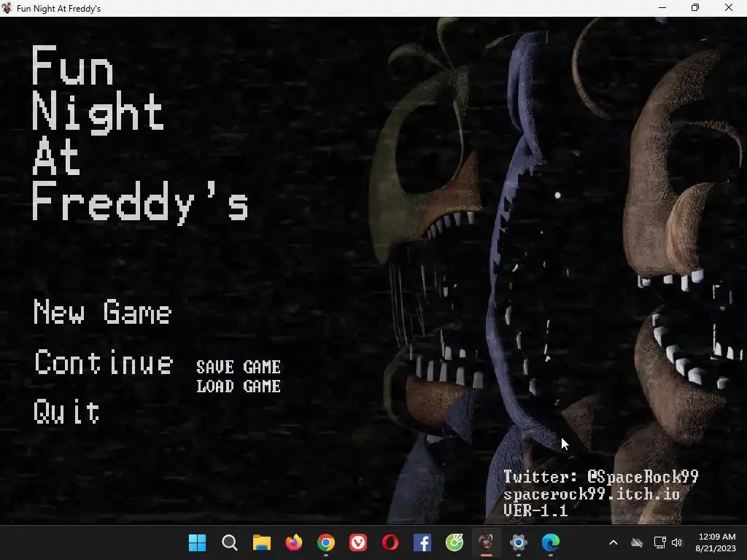
Task: Open the green circular app on taskbar
Action: coord(454,542)
